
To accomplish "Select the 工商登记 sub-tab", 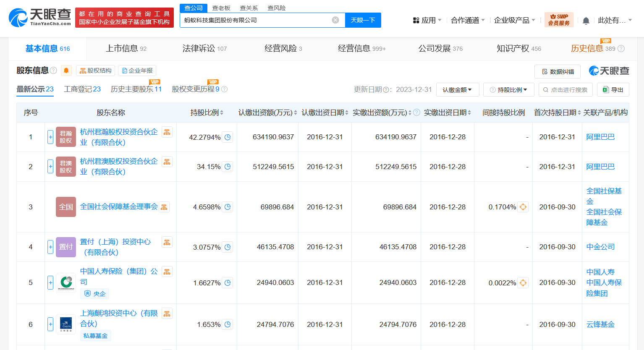I will [82, 89].
